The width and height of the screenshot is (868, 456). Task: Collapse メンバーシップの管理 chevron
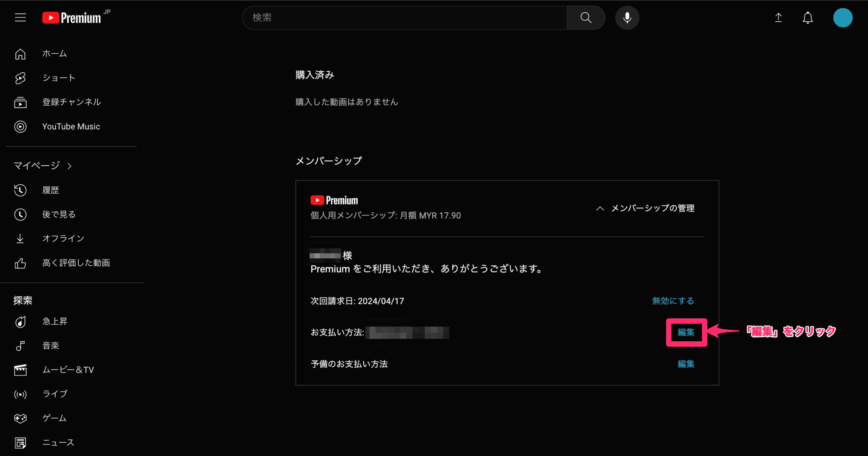click(x=600, y=208)
